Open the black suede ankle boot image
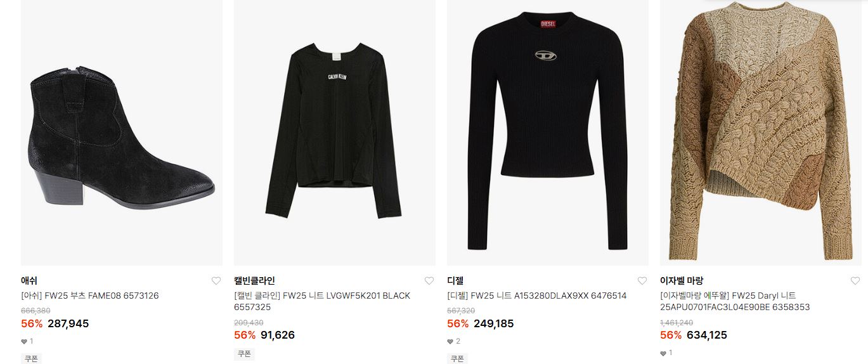 coord(122,133)
